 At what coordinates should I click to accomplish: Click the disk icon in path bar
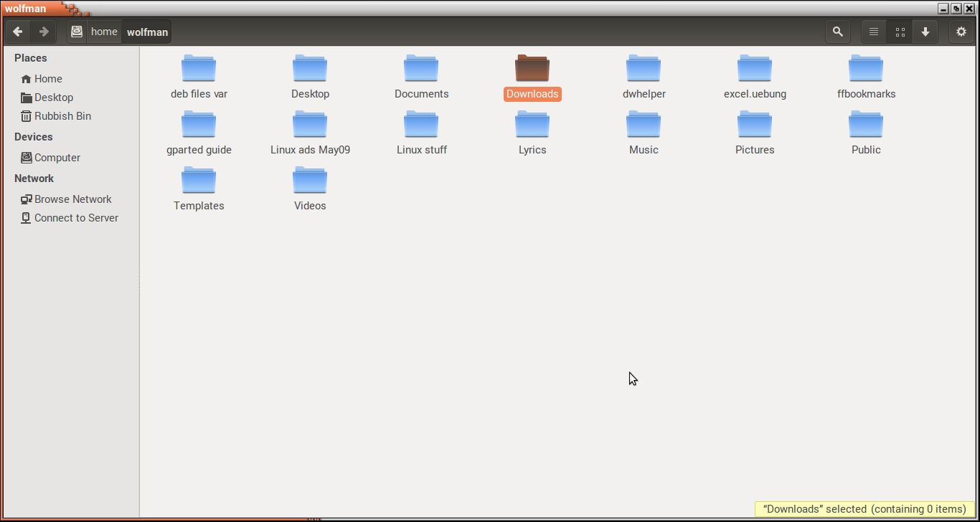[77, 32]
